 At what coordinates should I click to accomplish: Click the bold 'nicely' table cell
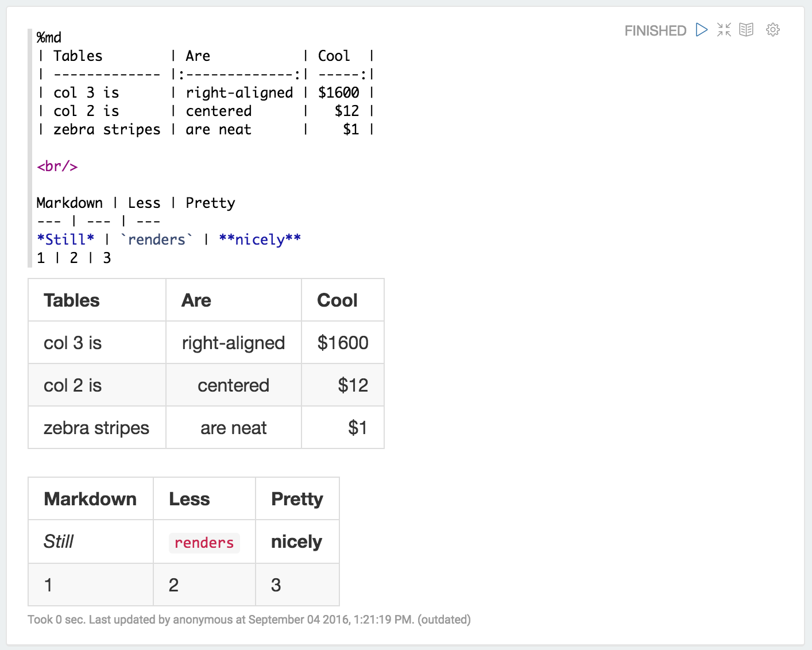pos(296,541)
